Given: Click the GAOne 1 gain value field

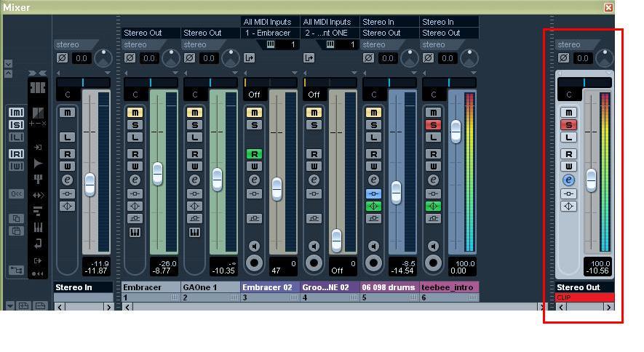Looking at the screenshot, I should click(x=209, y=58).
